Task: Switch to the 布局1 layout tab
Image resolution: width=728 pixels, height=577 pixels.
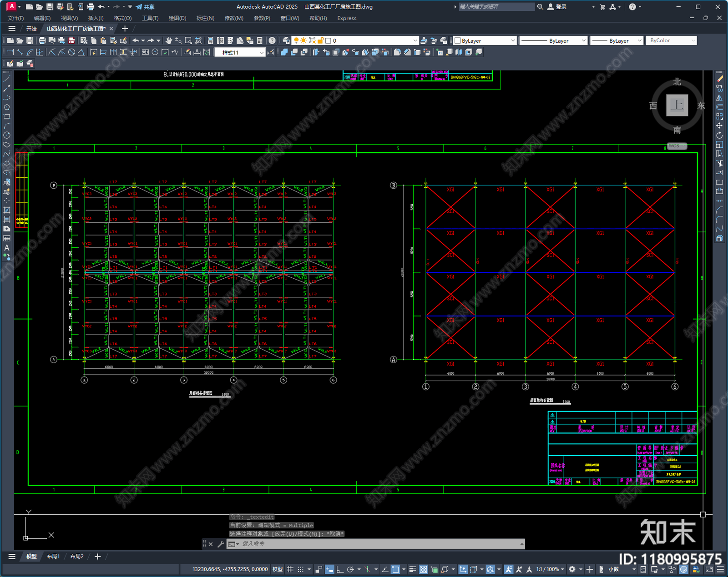Action: coord(53,557)
